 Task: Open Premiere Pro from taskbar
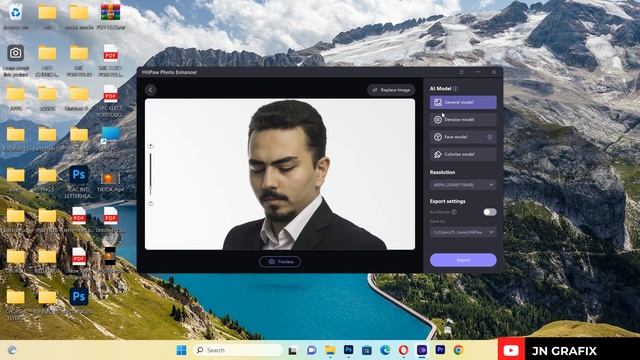pyautogui.click(x=440, y=350)
